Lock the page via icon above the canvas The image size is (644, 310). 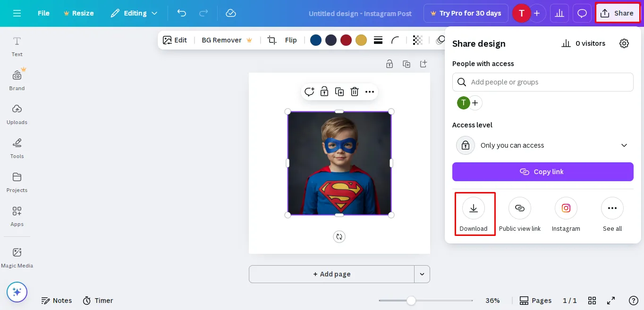[390, 64]
